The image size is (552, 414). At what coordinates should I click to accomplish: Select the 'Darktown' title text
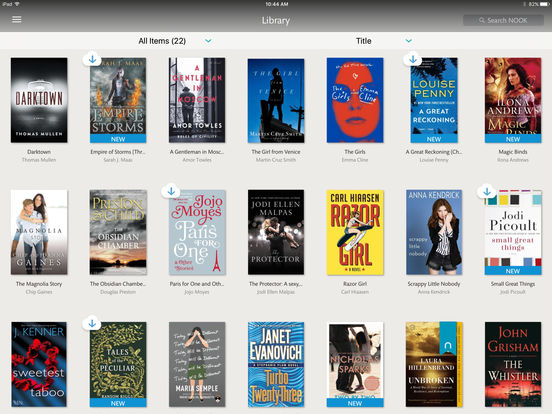click(x=39, y=152)
